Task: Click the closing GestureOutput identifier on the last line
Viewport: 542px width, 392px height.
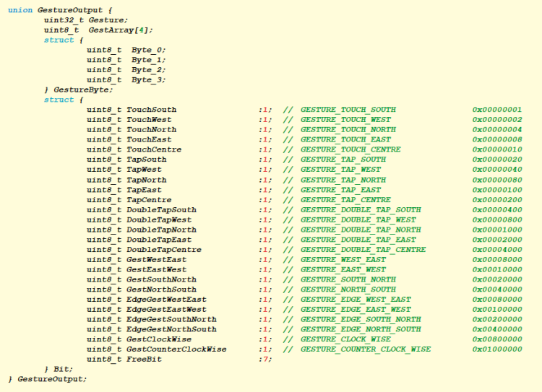Action: [x=51, y=379]
